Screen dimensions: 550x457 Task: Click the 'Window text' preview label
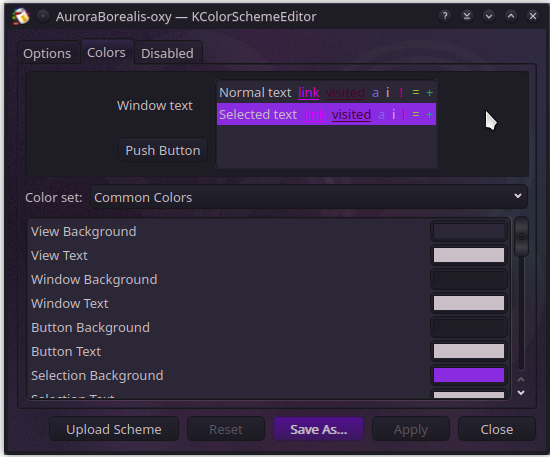click(155, 105)
